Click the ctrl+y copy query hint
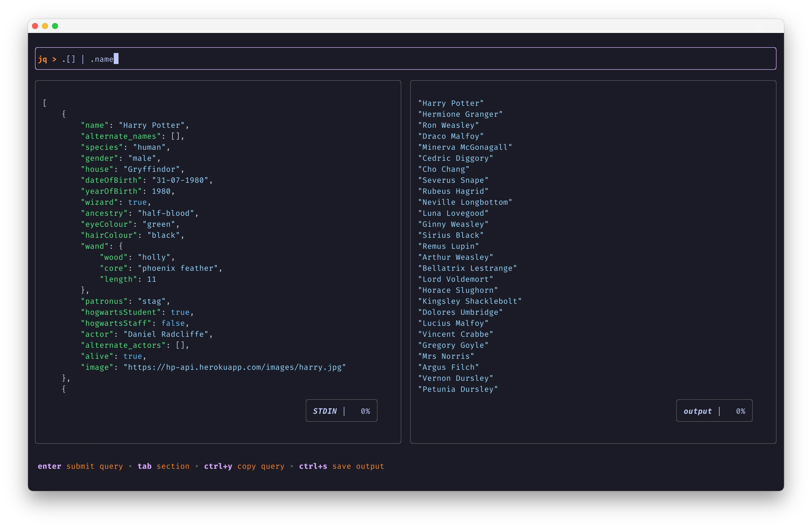This screenshot has width=812, height=528. (x=244, y=466)
